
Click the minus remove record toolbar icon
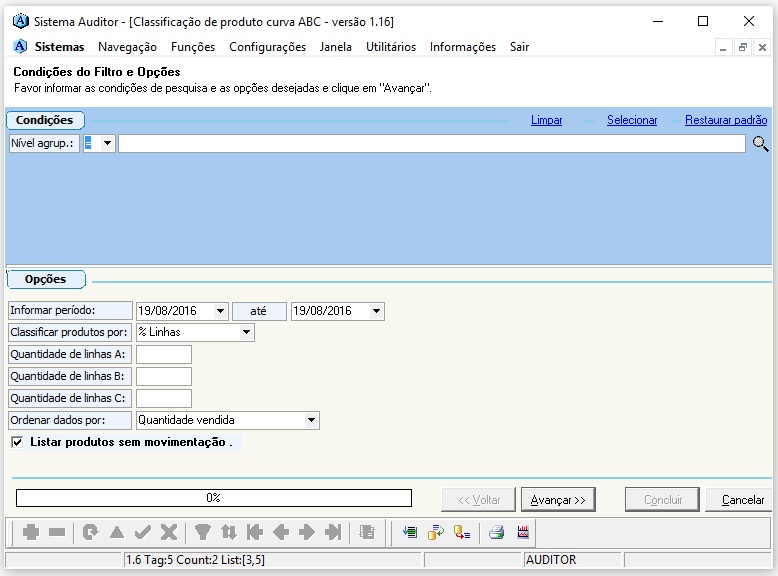57,532
